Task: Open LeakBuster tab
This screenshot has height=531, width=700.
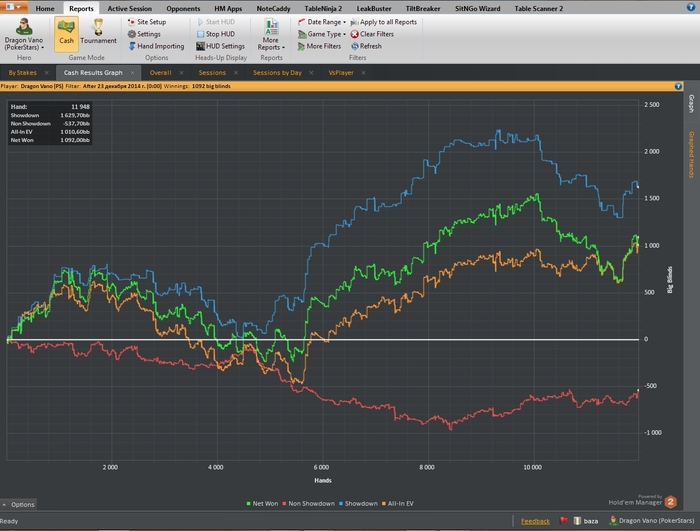Action: (374, 8)
